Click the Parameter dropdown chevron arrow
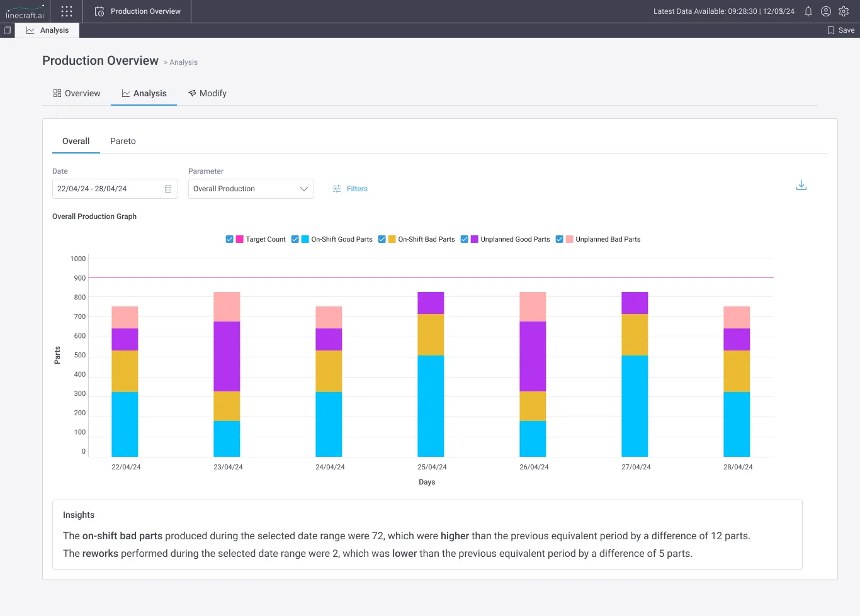This screenshot has height=616, width=860. point(304,189)
